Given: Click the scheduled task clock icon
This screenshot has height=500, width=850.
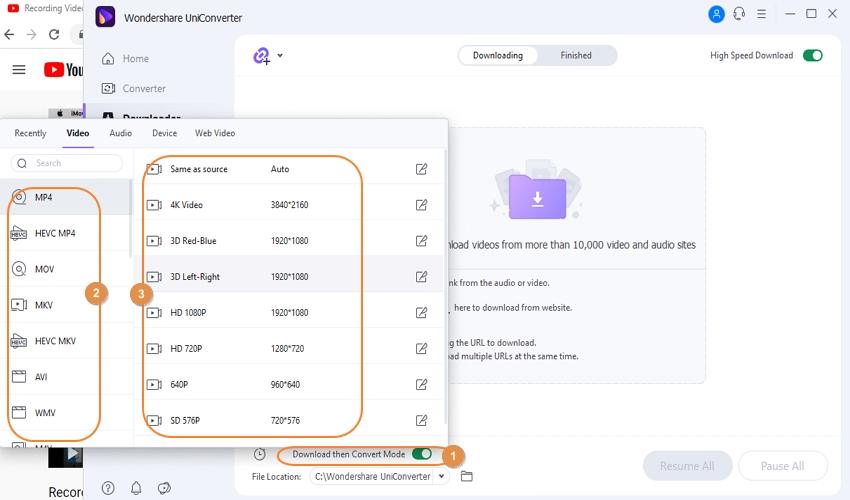Looking at the screenshot, I should click(x=260, y=454).
